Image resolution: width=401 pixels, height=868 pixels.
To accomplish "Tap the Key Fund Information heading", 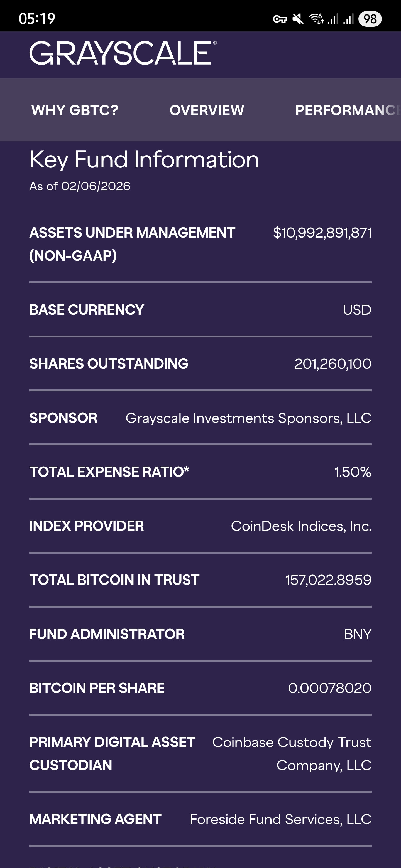I will point(144,159).
